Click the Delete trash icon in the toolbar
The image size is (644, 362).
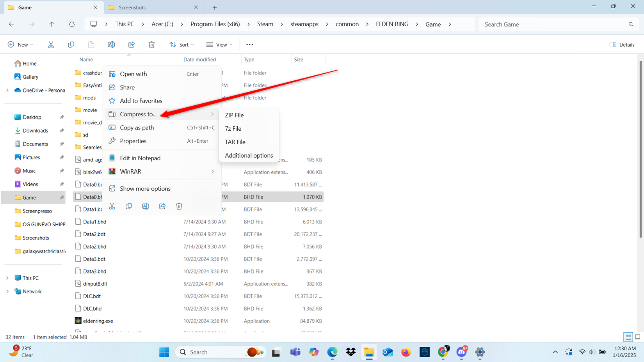(x=152, y=44)
